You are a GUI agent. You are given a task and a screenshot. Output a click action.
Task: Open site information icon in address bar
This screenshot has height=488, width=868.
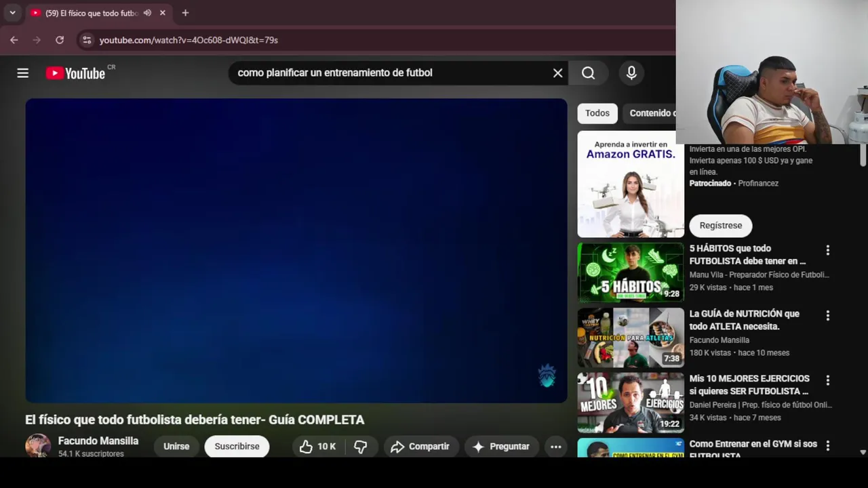[87, 40]
